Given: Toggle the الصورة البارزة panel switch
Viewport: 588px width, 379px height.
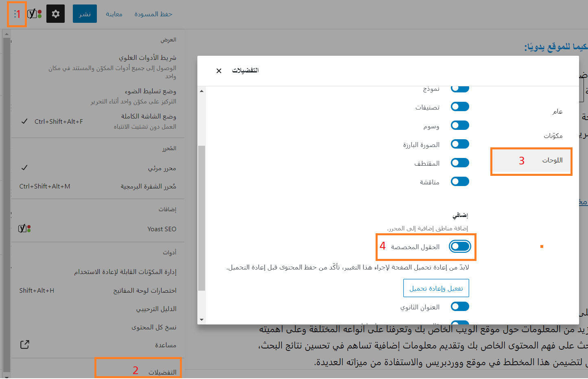Looking at the screenshot, I should coord(460,144).
